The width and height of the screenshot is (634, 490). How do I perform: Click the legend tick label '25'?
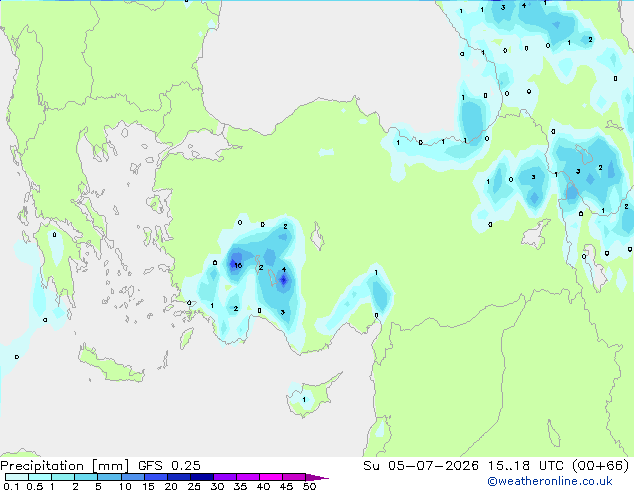point(194,486)
